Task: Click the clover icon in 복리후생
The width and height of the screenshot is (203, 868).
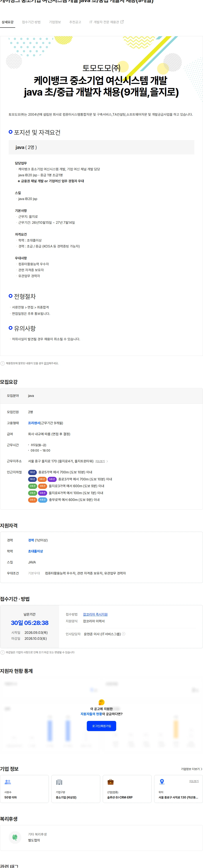Action: (x=15, y=837)
